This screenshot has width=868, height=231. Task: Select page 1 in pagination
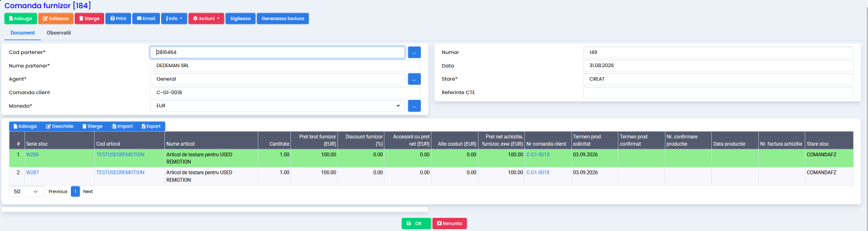(x=75, y=191)
